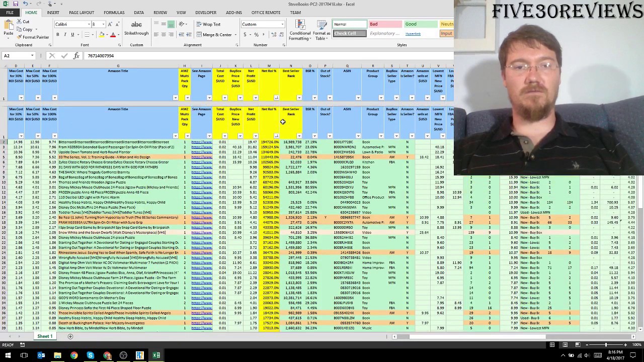Switch to the INSERT ribbon tab

coord(53,13)
